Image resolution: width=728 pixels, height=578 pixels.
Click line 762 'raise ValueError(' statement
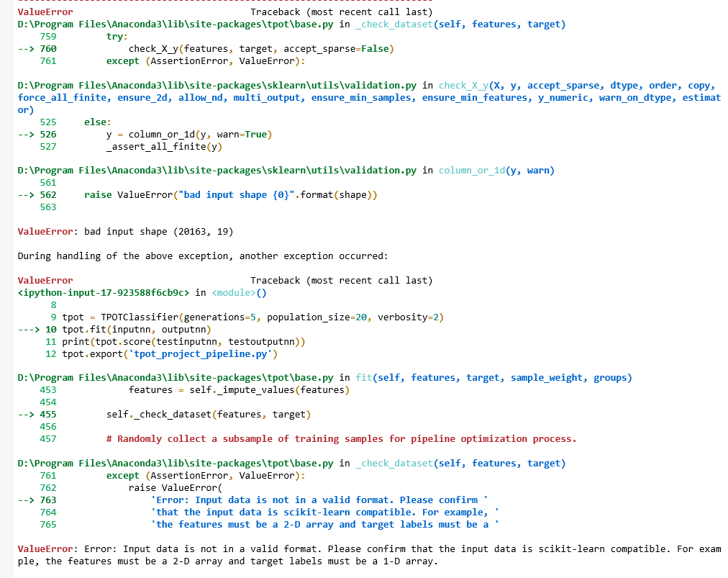point(176,488)
